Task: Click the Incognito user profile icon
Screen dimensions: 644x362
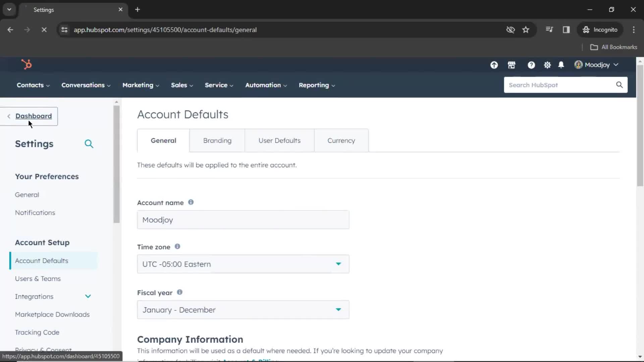Action: (x=587, y=29)
